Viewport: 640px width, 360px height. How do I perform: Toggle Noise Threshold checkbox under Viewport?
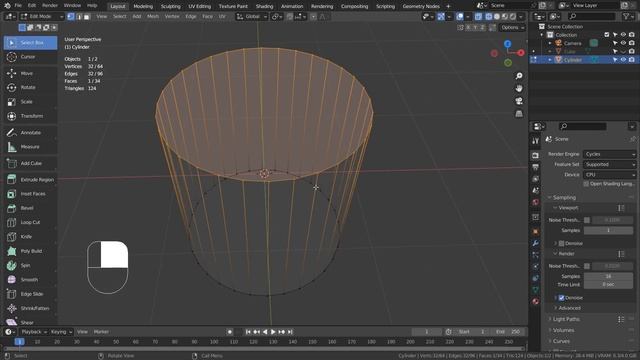(587, 220)
